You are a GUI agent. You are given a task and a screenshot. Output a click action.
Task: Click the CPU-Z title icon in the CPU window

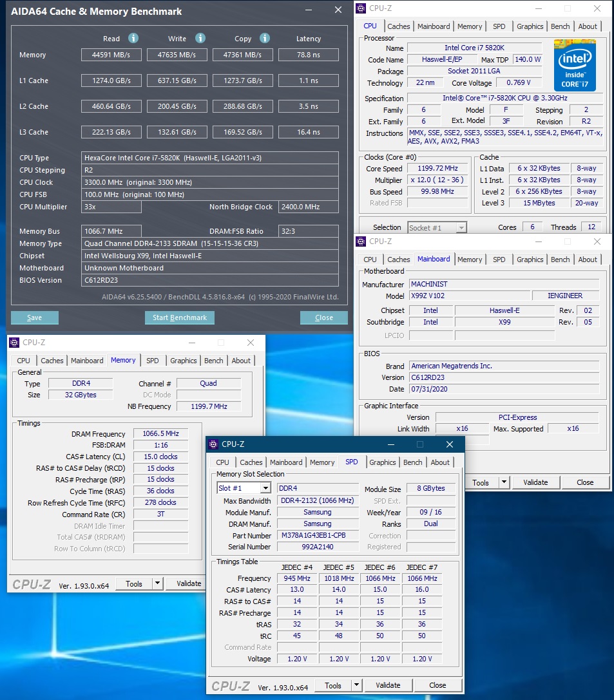click(x=361, y=8)
